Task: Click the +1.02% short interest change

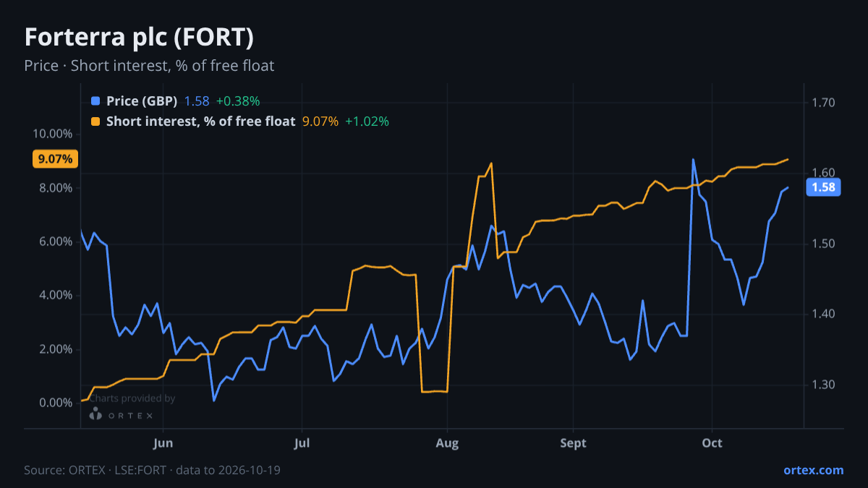Action: tap(367, 121)
